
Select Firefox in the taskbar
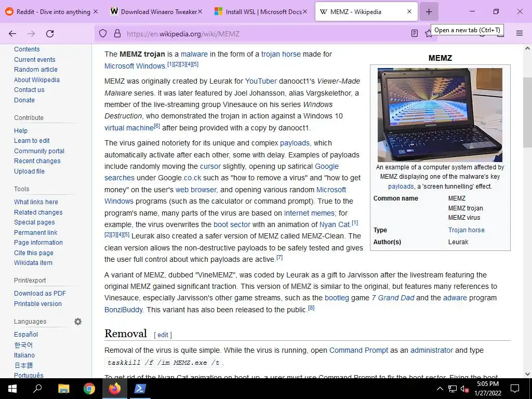(x=115, y=389)
